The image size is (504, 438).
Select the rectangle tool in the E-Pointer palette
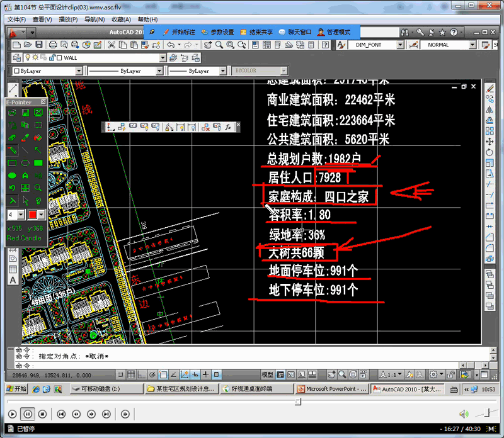(x=12, y=162)
